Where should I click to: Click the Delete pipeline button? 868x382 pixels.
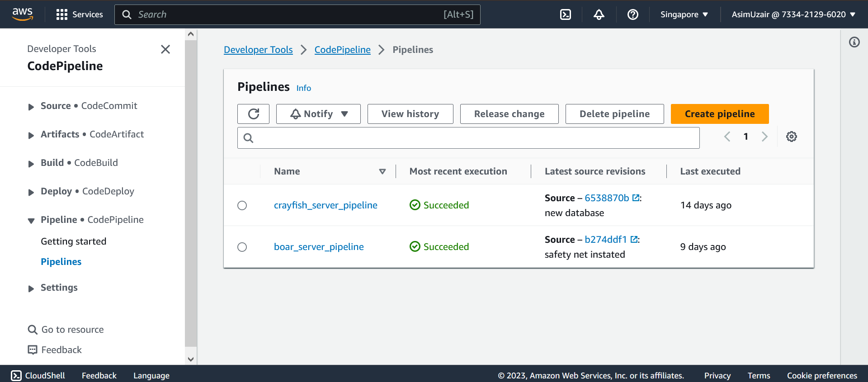tap(615, 114)
